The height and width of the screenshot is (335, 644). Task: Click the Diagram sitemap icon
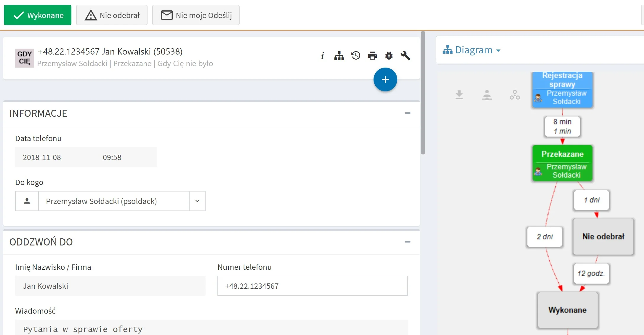[447, 50]
